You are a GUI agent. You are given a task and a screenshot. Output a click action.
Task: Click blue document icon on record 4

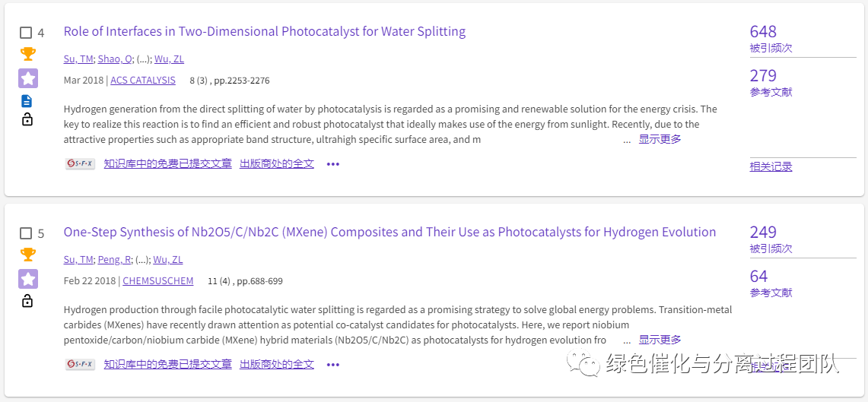pos(27,101)
